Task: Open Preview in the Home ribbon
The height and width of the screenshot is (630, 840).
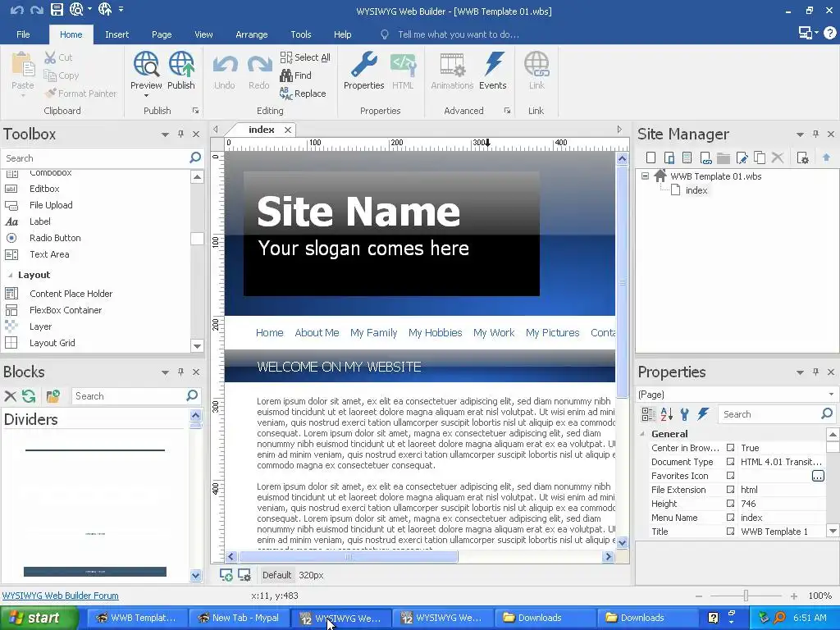Action: [146, 71]
